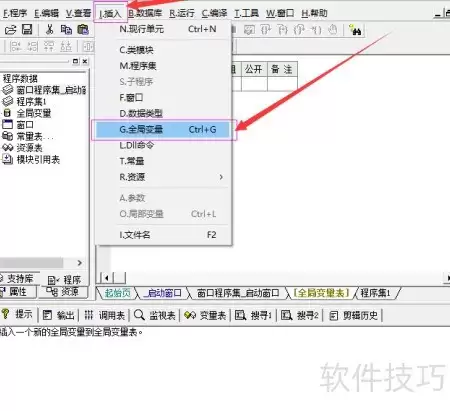Click the Paste clipboard toolbar icon
Screen dimensions: 450x411
83,29
